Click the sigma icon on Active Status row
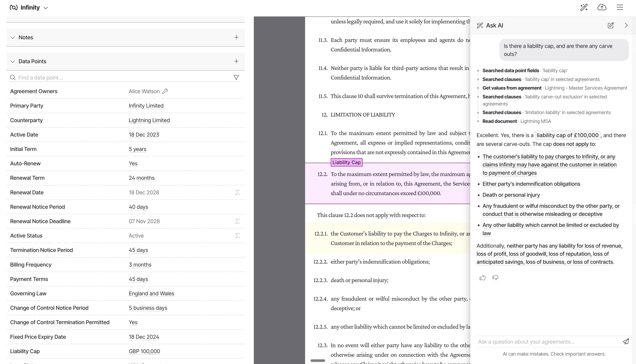 pos(237,235)
